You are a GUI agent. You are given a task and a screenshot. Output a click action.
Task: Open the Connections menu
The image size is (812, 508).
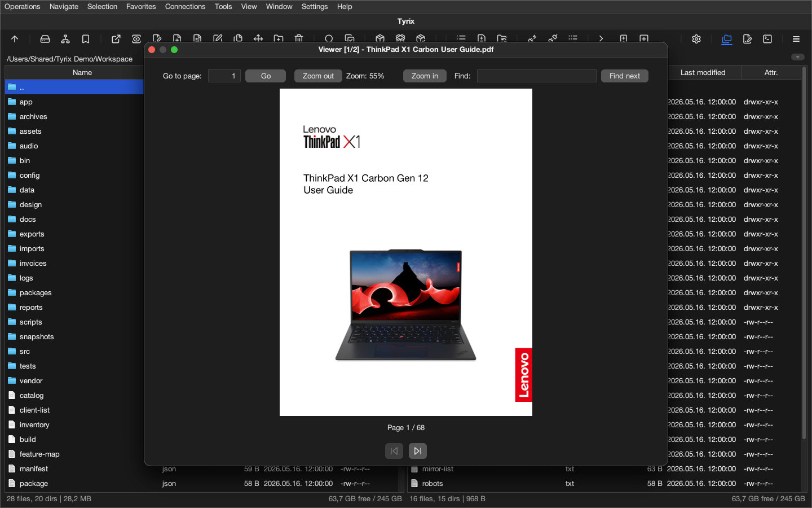point(185,7)
